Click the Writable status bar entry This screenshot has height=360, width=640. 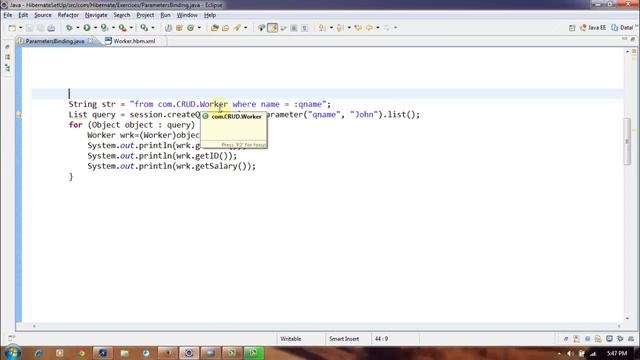point(291,339)
